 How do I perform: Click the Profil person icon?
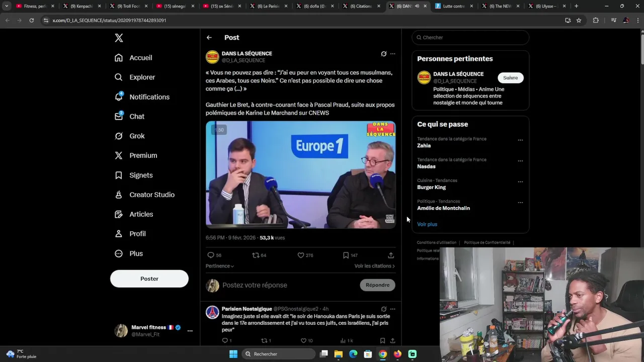click(x=119, y=234)
